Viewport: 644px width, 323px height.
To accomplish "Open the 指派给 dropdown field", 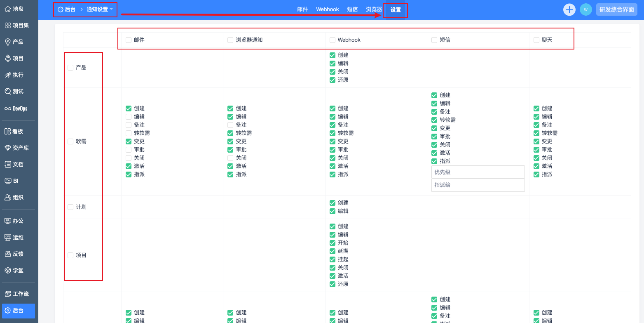I will click(x=478, y=185).
